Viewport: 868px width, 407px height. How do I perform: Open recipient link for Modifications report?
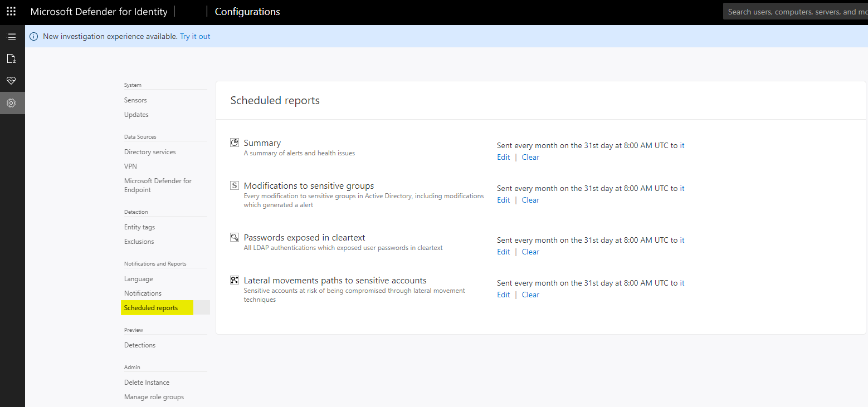tap(682, 188)
